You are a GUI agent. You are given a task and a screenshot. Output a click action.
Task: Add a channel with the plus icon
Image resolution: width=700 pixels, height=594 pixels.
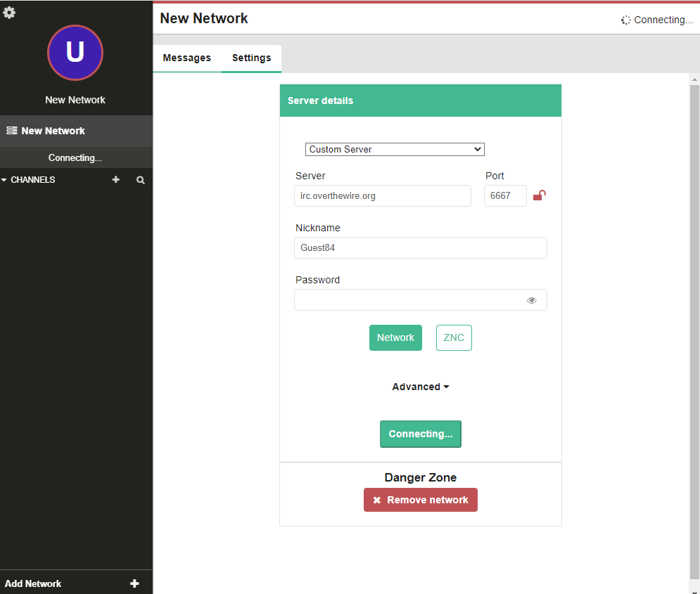click(x=115, y=179)
